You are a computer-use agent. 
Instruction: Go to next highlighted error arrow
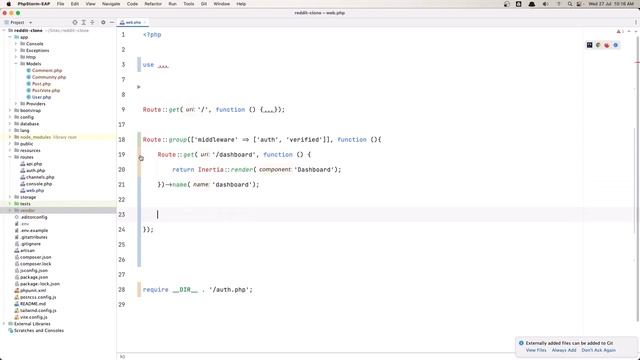point(635,31)
